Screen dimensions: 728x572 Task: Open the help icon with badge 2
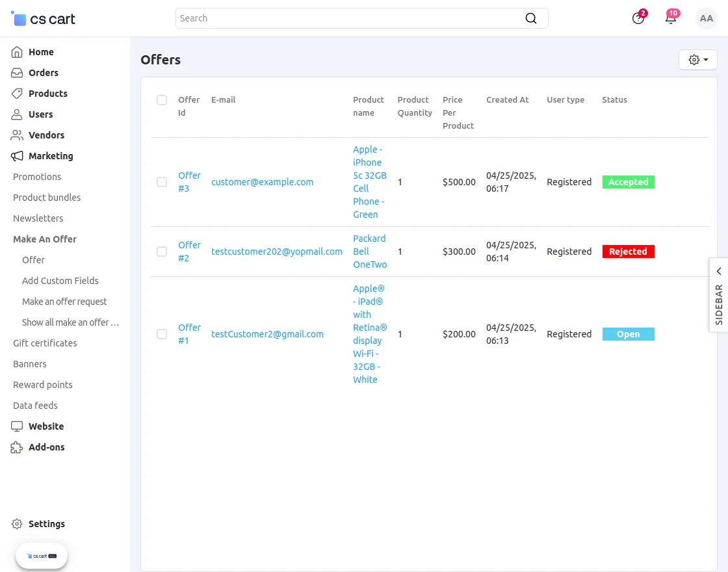coord(638,18)
